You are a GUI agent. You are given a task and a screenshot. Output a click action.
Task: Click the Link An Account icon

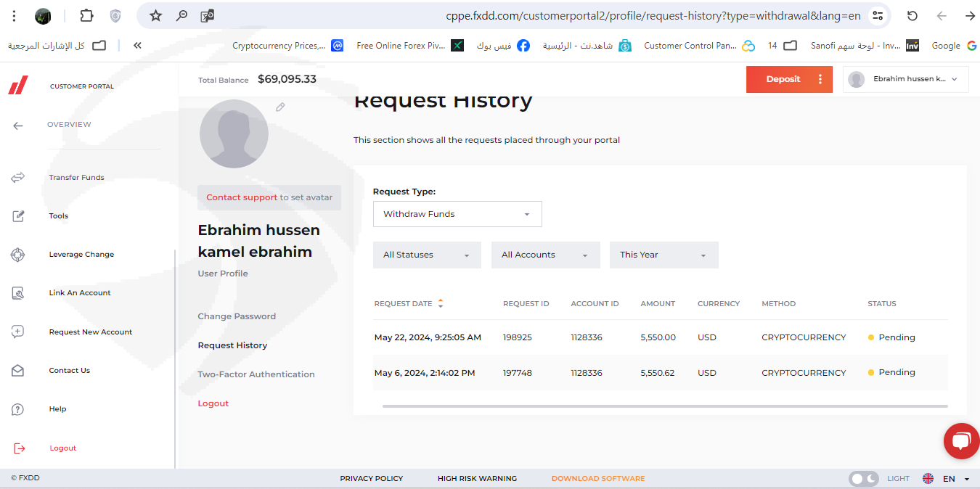coord(18,293)
